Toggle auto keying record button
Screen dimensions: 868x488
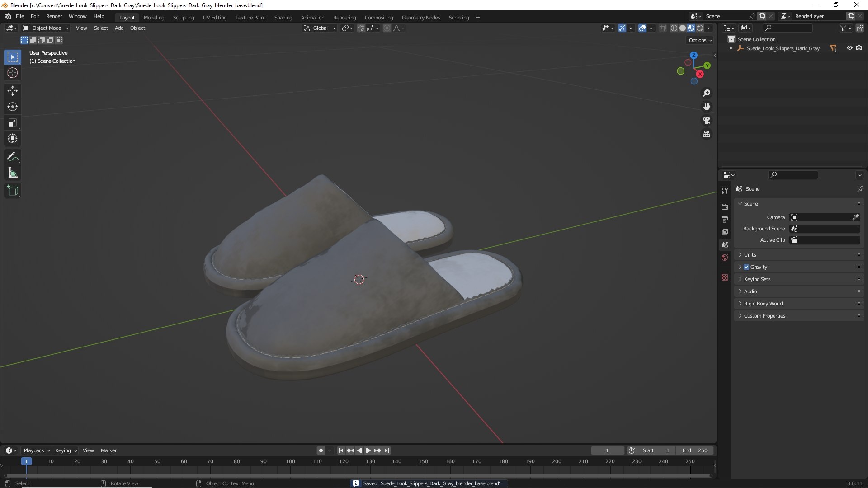[321, 450]
